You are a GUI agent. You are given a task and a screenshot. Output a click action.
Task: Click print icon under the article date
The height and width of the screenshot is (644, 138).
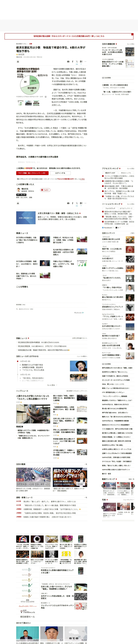pyautogui.click(x=18, y=62)
